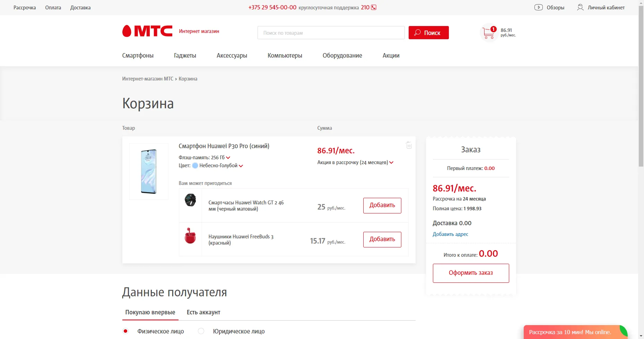Click the Huawei P30 Pro product image
This screenshot has width=644, height=339.
pos(149,171)
